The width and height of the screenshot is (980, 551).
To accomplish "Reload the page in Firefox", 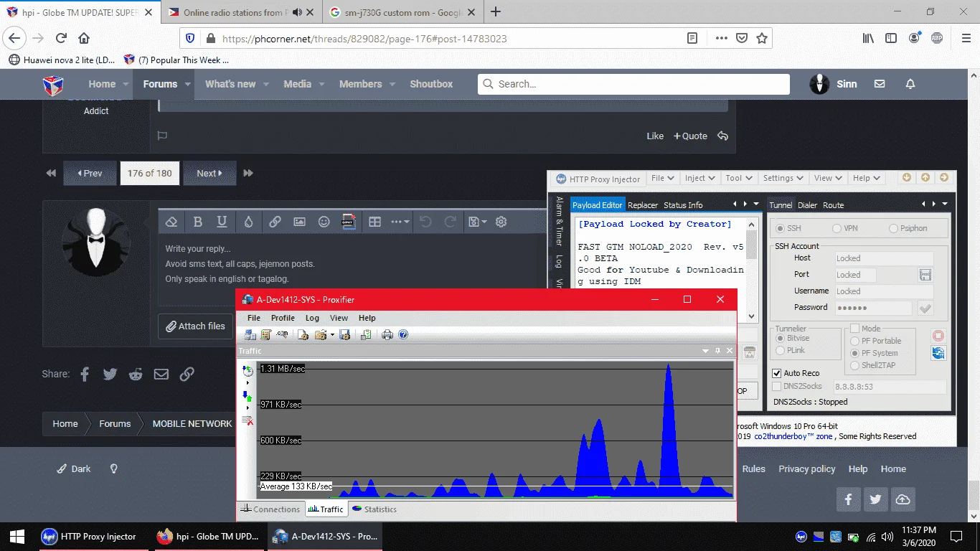I will coord(61,38).
